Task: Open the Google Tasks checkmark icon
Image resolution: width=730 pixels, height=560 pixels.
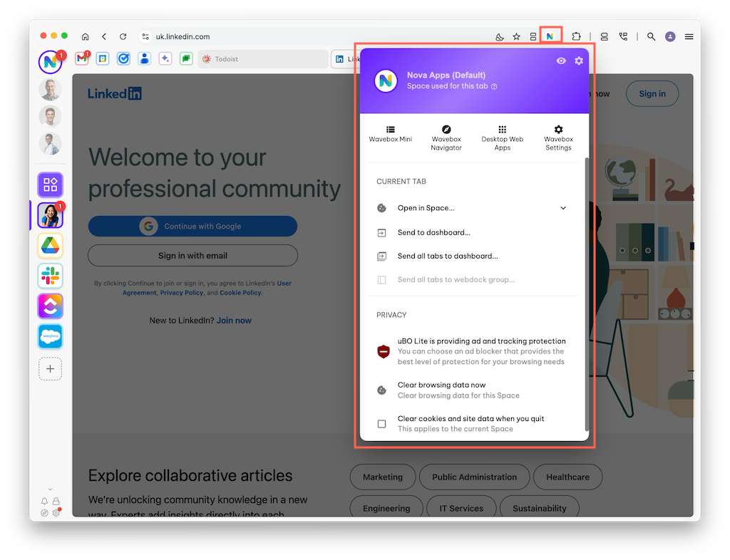Action: pyautogui.click(x=123, y=58)
